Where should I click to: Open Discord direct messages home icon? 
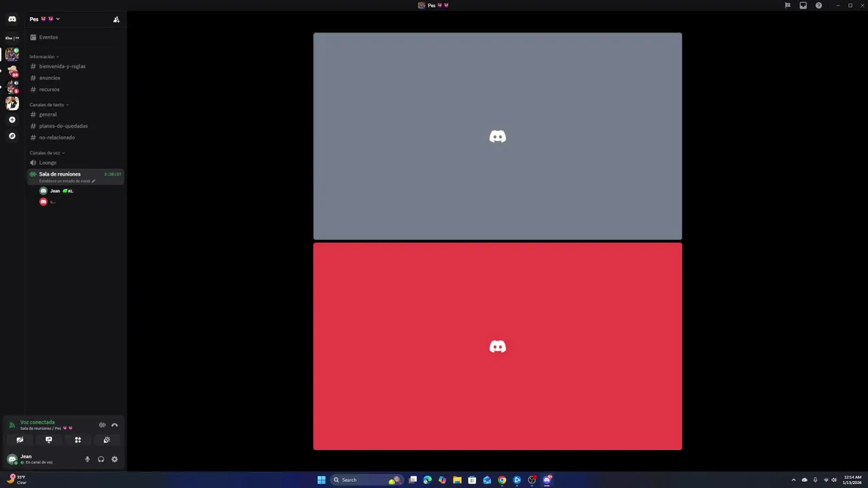(12, 19)
